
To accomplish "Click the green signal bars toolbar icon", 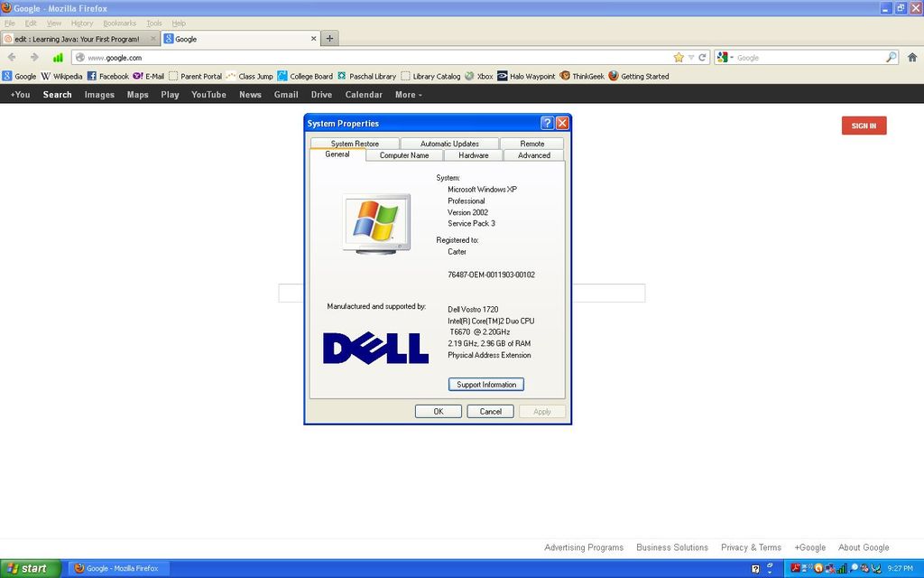I will (57, 57).
